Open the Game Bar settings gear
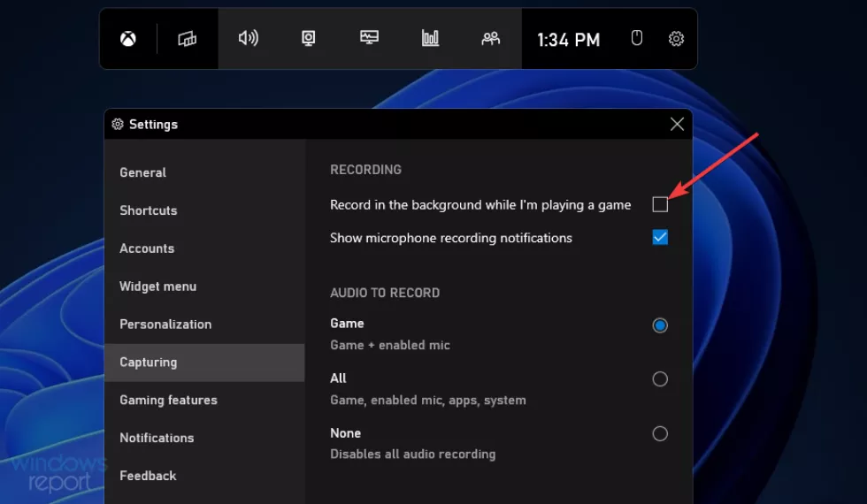867x504 pixels. coord(677,39)
